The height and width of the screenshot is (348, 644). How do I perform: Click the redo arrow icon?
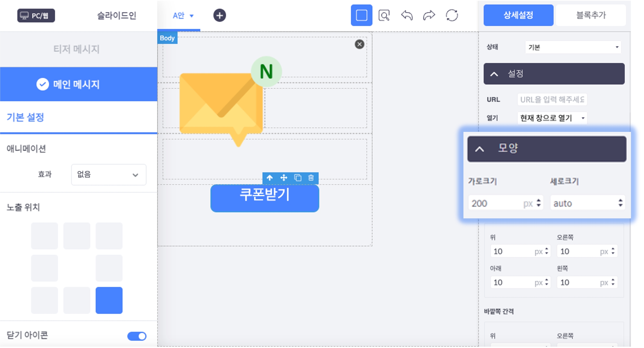pos(429,15)
